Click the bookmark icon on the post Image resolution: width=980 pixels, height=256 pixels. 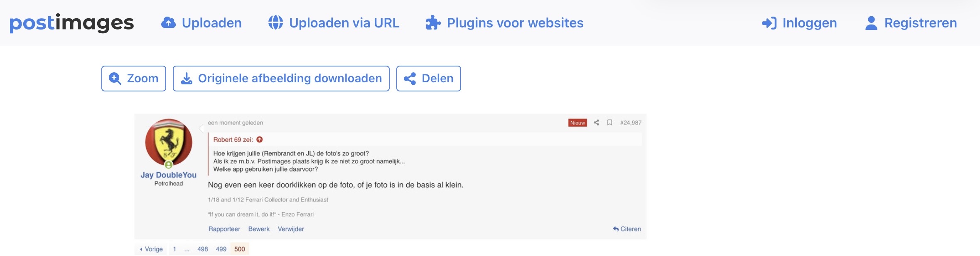[609, 123]
